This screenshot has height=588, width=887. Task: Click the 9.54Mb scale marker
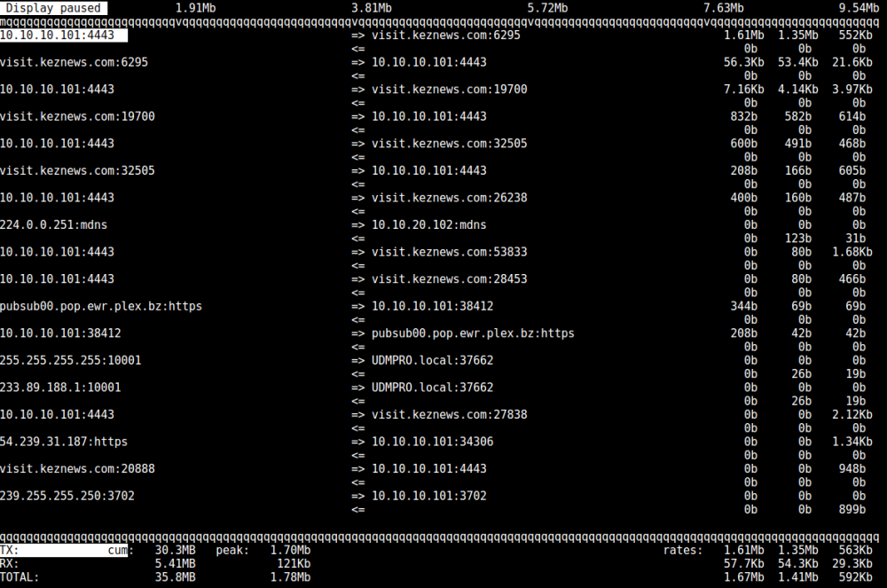(859, 8)
